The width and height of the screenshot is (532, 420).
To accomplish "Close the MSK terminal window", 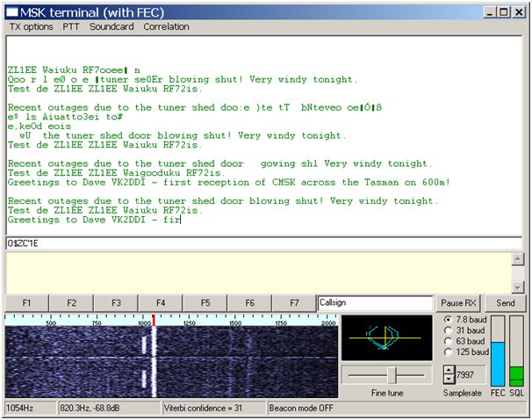I will [x=519, y=12].
